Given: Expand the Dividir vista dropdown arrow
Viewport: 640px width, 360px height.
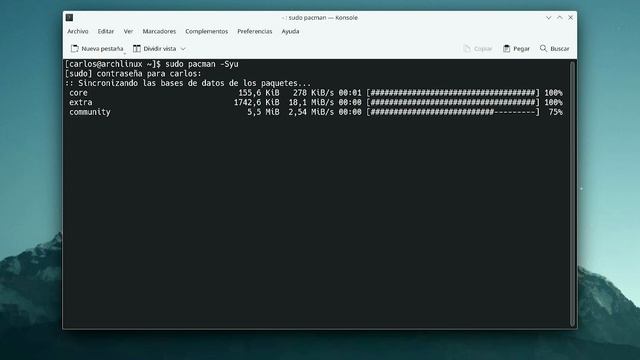Looking at the screenshot, I should pos(183,49).
